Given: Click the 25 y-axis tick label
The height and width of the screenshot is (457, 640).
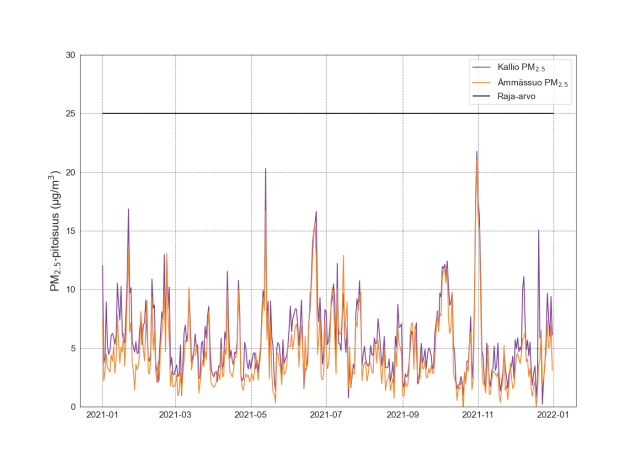Looking at the screenshot, I should (x=71, y=114).
